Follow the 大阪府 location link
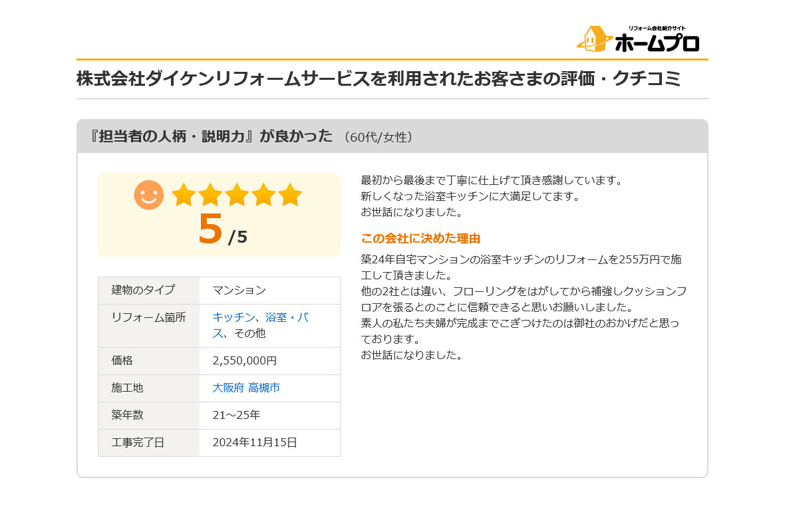This screenshot has height=532, width=785. 228,388
